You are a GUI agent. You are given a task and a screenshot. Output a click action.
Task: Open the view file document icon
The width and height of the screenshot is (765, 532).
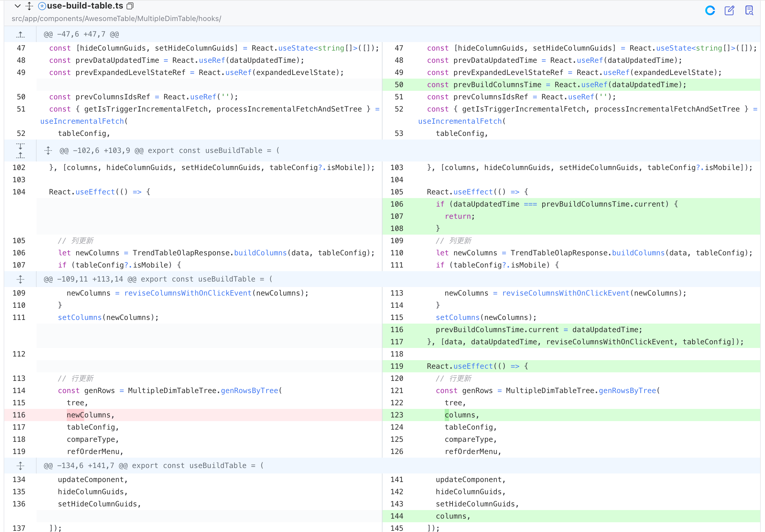(749, 11)
